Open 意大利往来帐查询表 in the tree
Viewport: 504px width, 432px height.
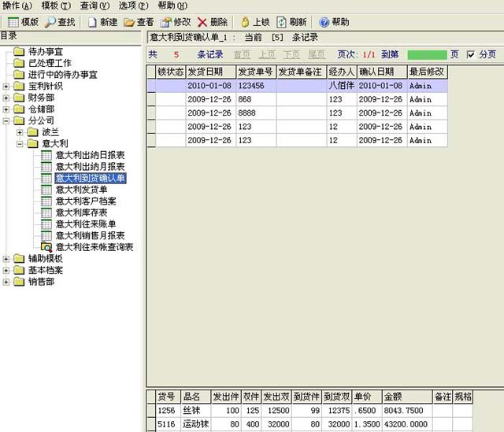coord(94,247)
